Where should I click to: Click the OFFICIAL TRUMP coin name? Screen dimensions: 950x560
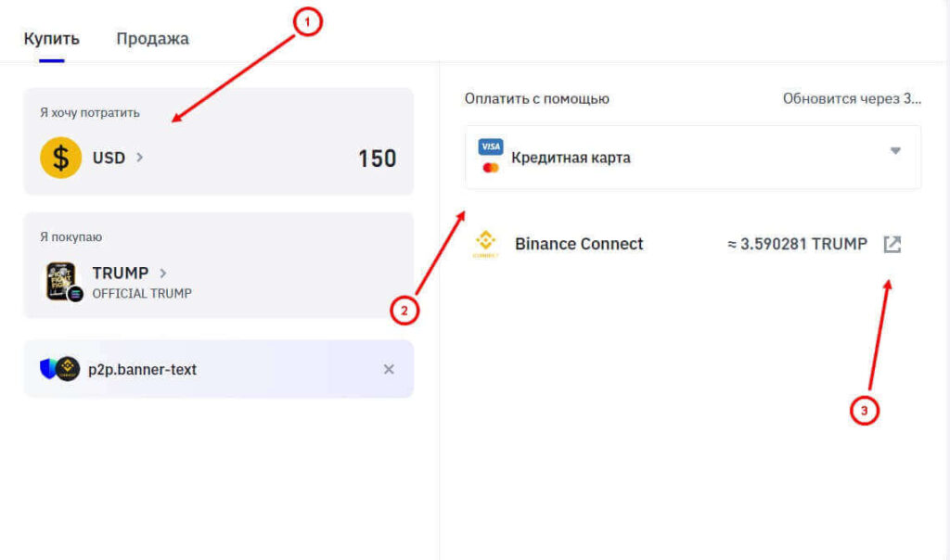[142, 294]
